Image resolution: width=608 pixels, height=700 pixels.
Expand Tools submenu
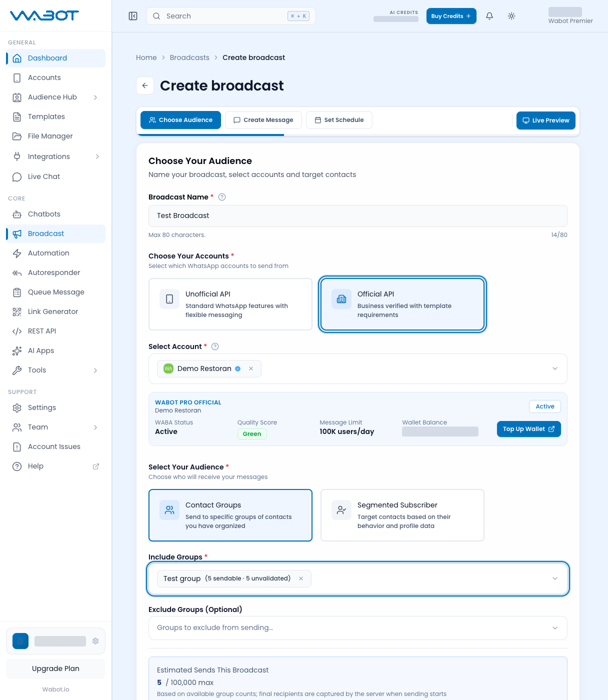tap(95, 370)
